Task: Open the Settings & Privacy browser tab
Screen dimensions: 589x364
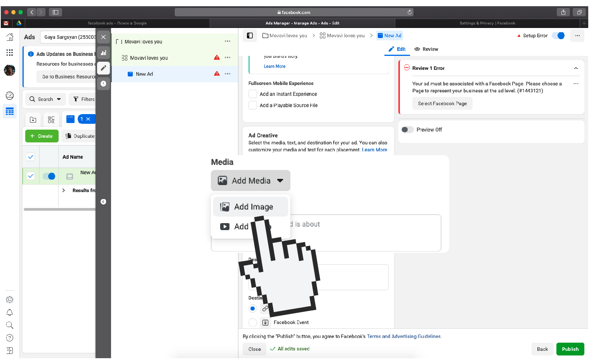Action: pyautogui.click(x=487, y=23)
